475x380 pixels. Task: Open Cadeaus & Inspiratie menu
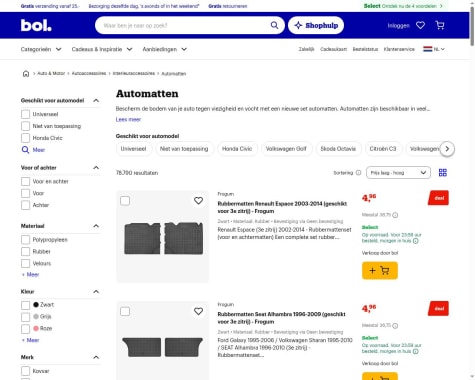[x=102, y=49]
